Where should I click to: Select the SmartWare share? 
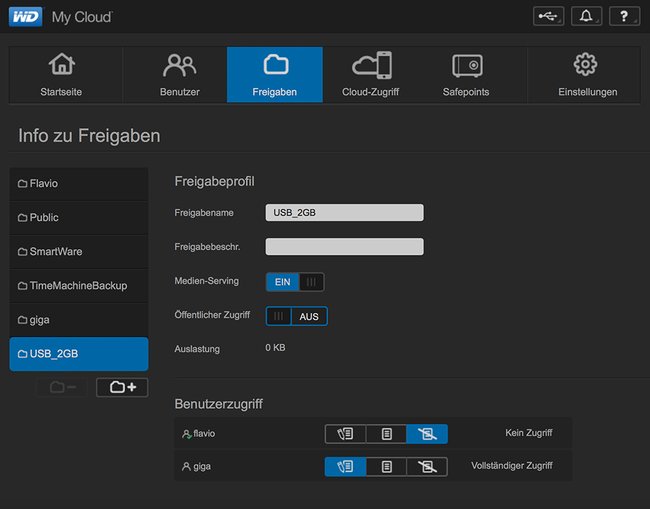(x=79, y=252)
